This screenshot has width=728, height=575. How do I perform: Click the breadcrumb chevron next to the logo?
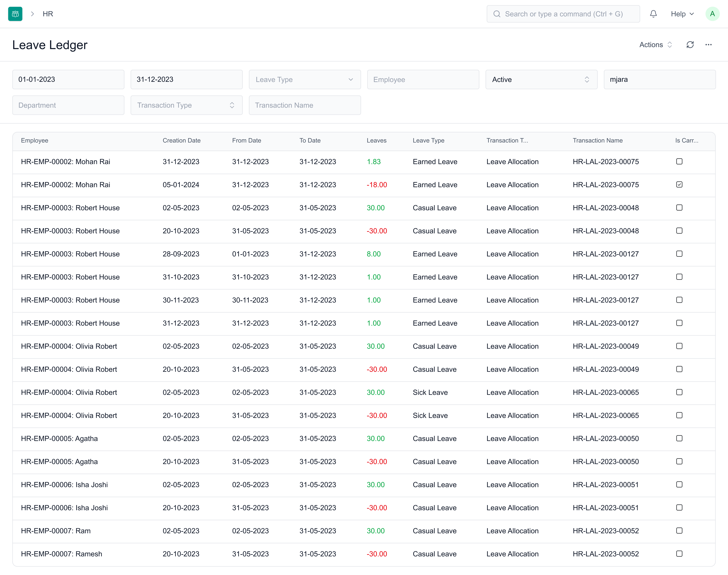tap(32, 14)
